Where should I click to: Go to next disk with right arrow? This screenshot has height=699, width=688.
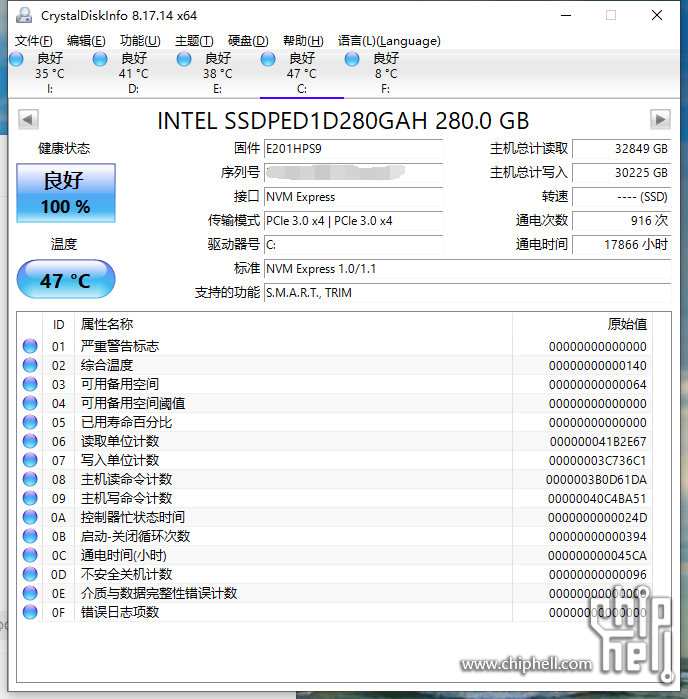click(x=660, y=119)
